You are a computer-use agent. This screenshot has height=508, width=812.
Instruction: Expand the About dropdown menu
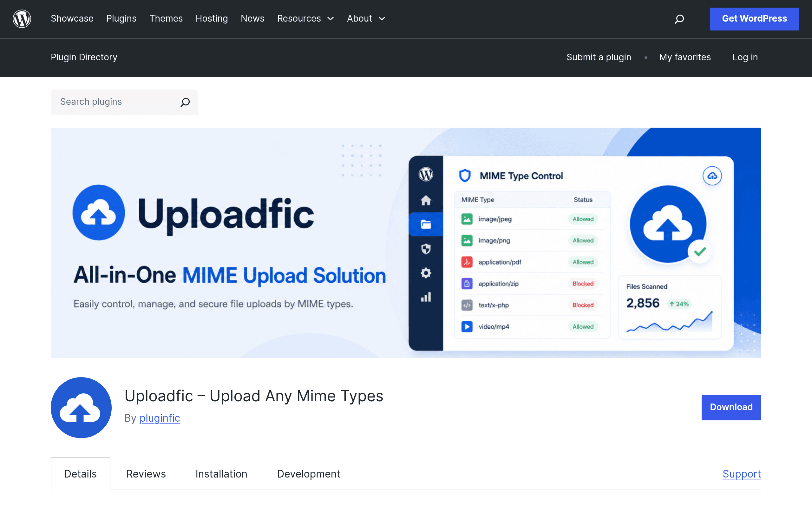pyautogui.click(x=366, y=18)
